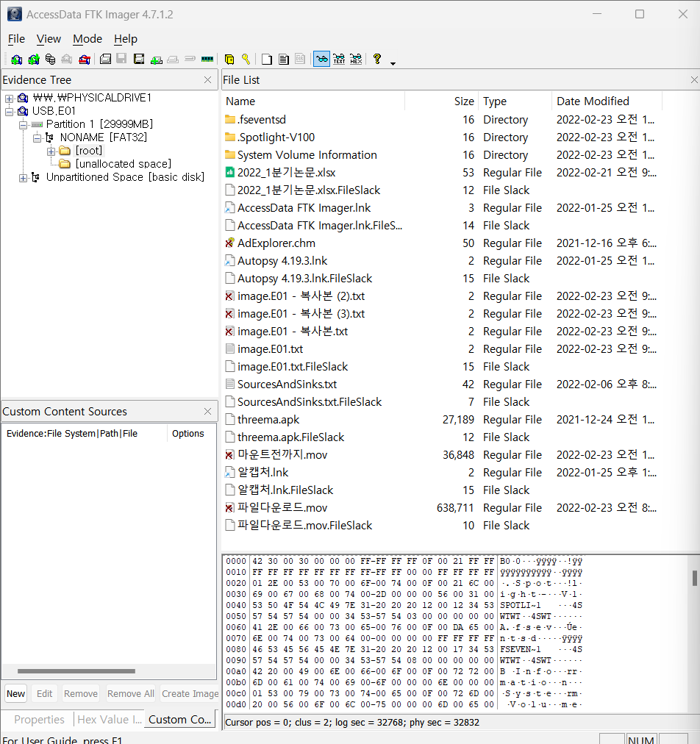Select threema.apk in the file list

tap(268, 420)
